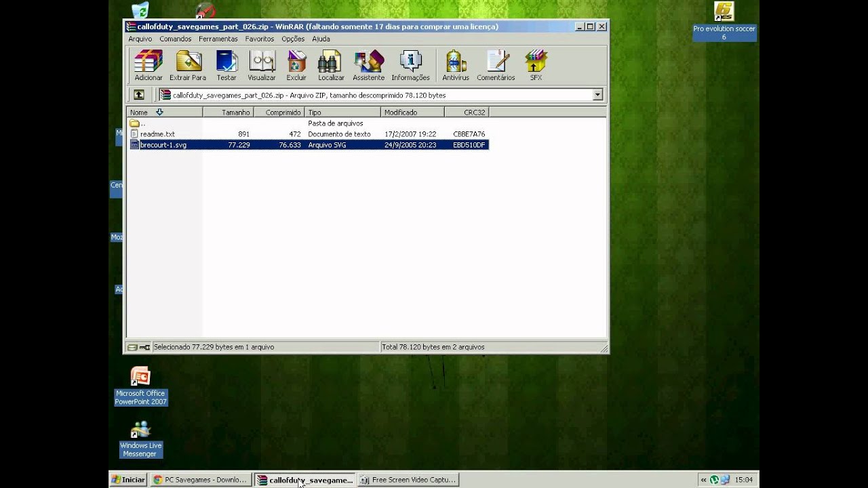Open Windows Live Messenger desktop shortcut
868x488 pixels.
click(x=140, y=439)
